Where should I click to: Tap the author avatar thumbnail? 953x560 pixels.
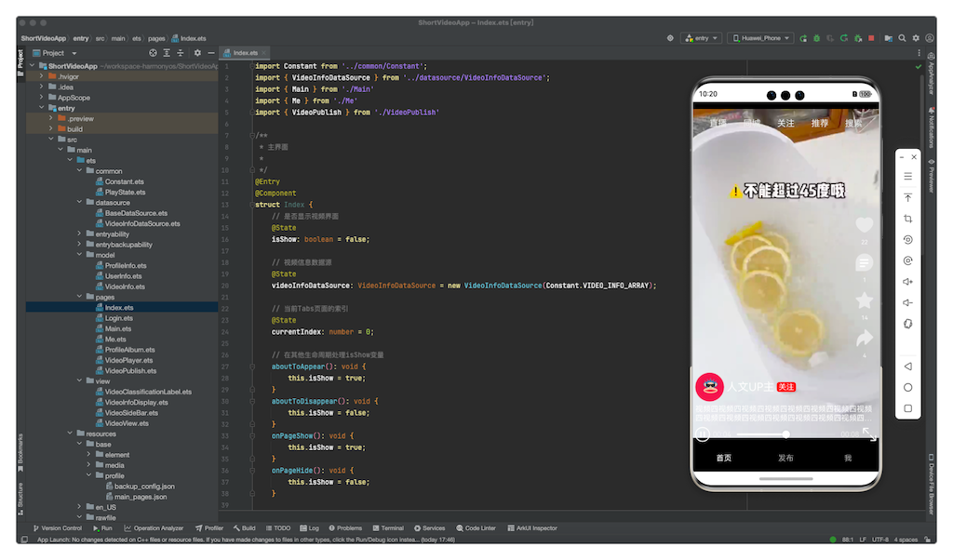(709, 387)
